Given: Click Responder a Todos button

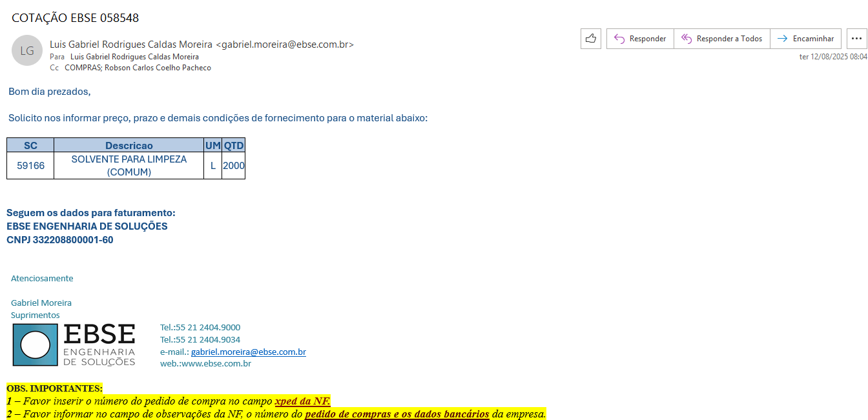Looking at the screenshot, I should pyautogui.click(x=721, y=39).
